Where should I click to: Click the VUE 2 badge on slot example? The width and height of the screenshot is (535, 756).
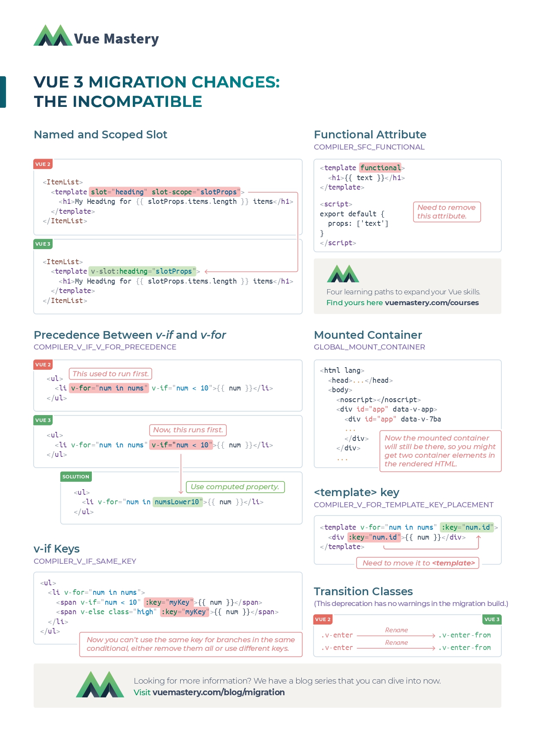pos(43,164)
